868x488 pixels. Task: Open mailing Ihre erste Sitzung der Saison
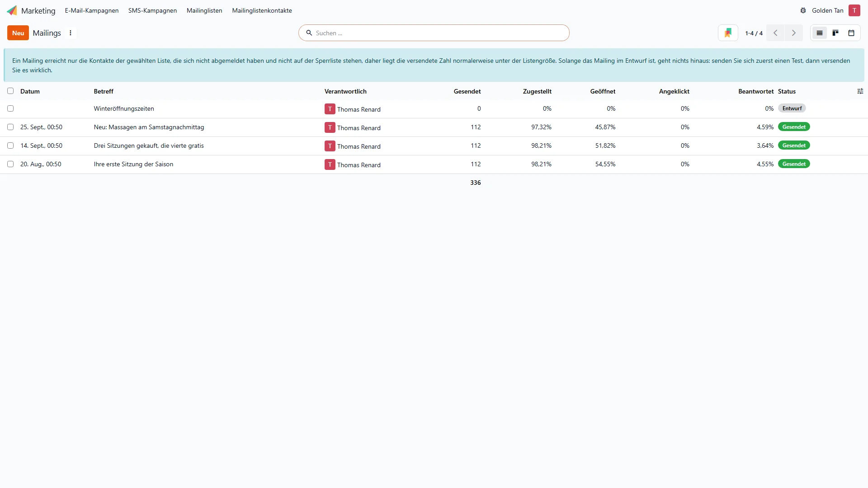(x=133, y=164)
